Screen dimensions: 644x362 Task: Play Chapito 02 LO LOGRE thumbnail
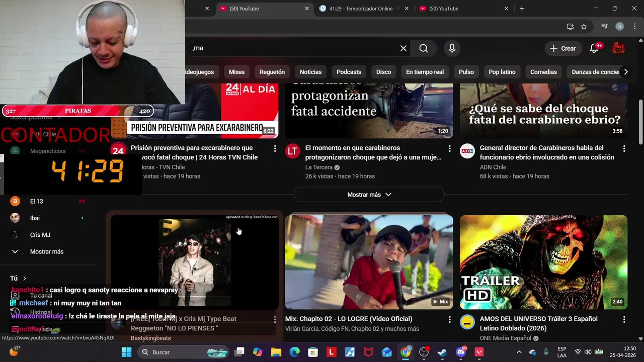[369, 262]
